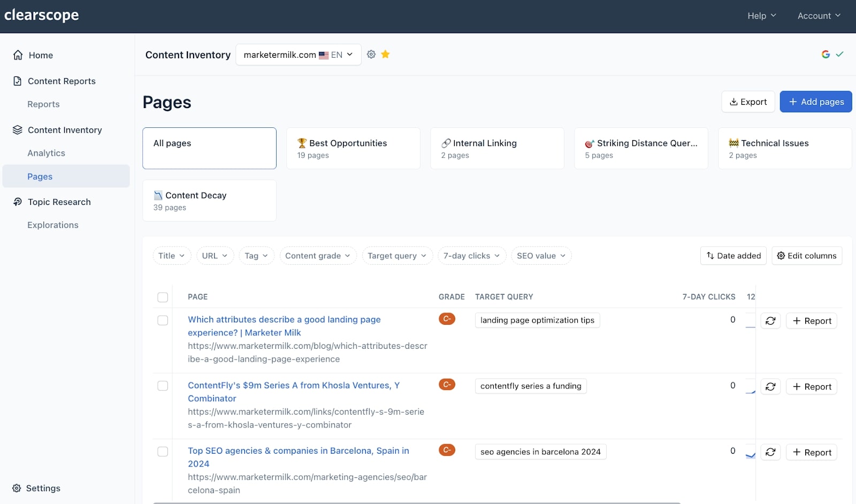
Task: Go to Explorations sub-item
Action: pyautogui.click(x=53, y=225)
